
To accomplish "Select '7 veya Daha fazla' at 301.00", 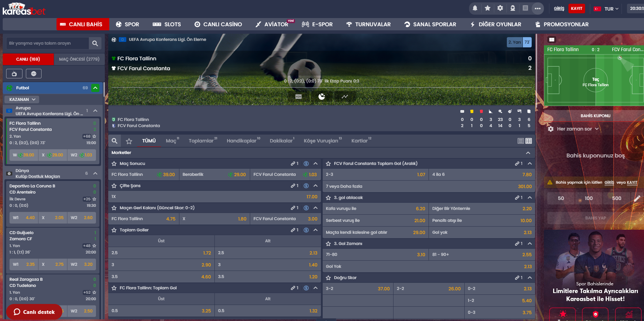I will (x=429, y=186).
